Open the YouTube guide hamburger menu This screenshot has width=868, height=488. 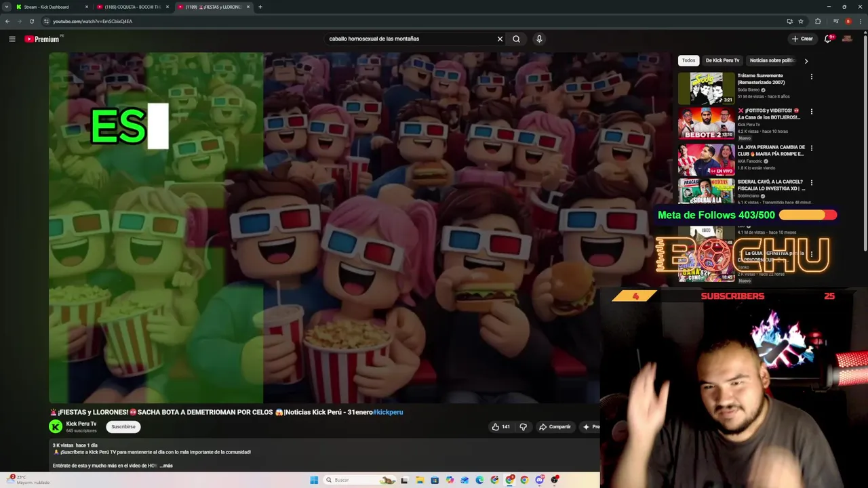pyautogui.click(x=12, y=39)
